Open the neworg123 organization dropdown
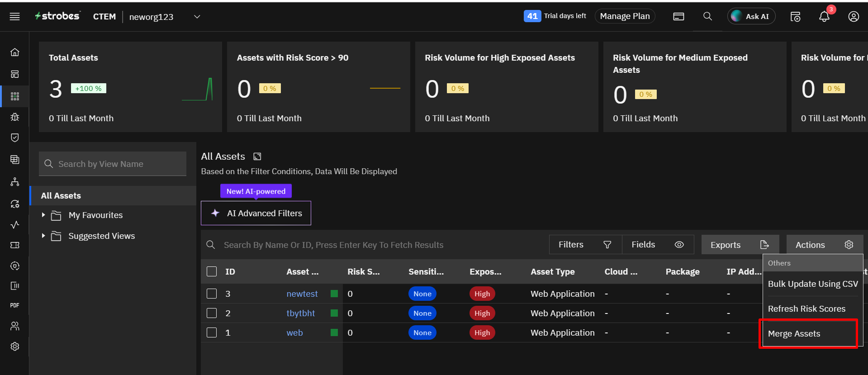Screen dimensions: 868x375 [x=197, y=17]
